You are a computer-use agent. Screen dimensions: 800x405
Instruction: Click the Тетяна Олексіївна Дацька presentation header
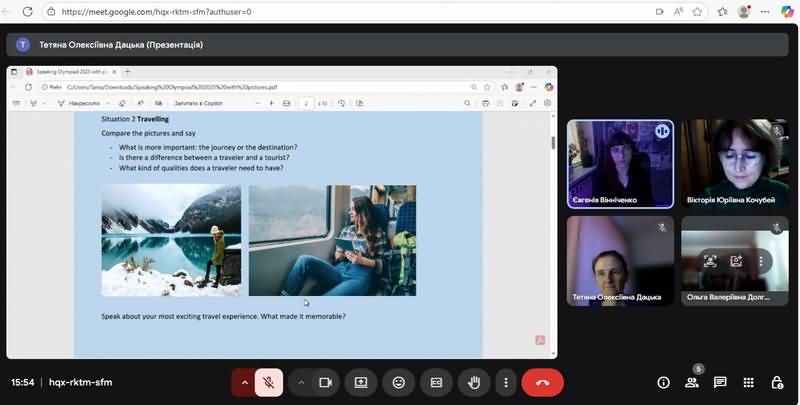click(121, 45)
